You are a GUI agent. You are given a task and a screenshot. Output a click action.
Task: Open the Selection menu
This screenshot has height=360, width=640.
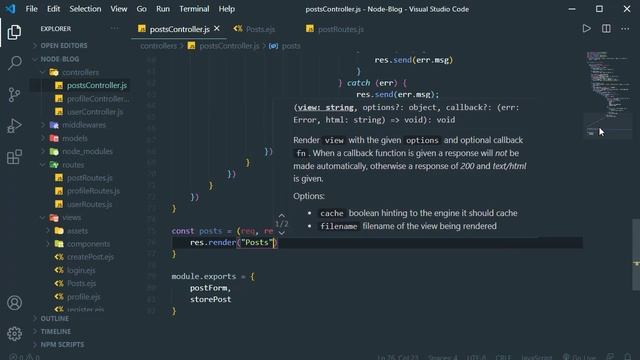tap(85, 9)
